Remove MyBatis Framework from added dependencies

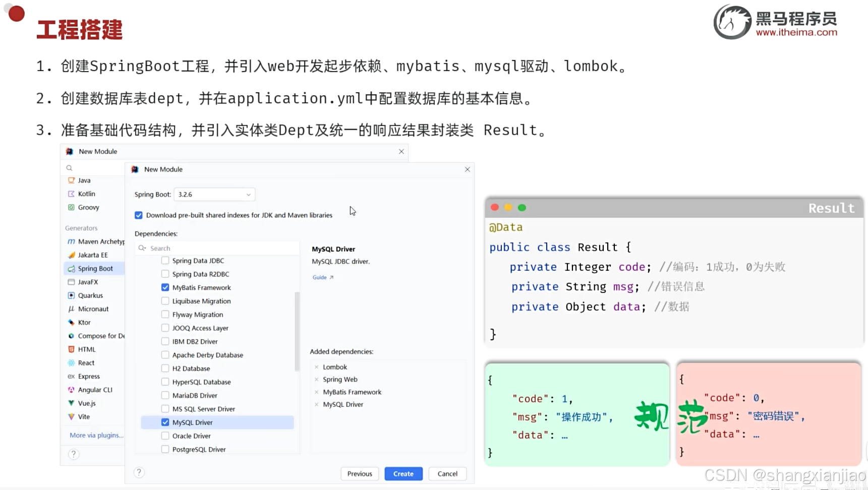click(317, 392)
